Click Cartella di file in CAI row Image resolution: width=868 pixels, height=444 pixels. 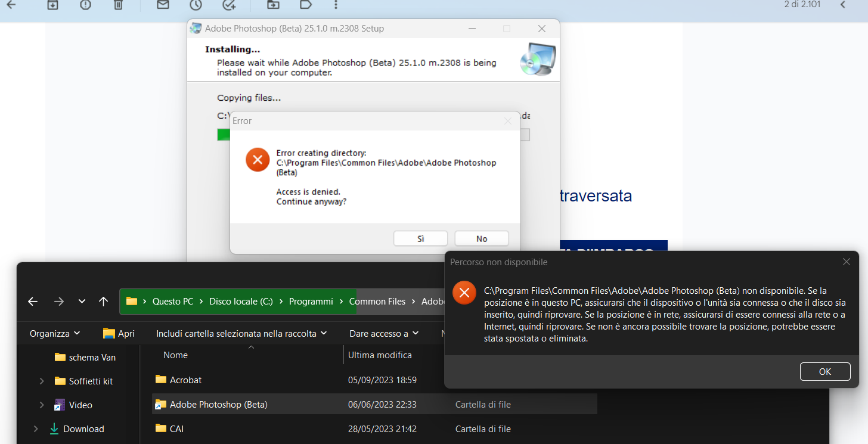point(483,429)
